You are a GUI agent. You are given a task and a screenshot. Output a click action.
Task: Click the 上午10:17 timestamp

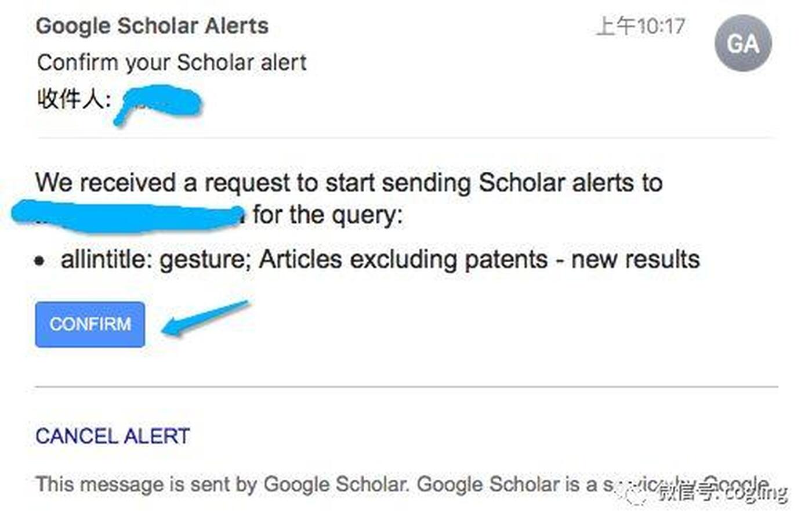641,26
